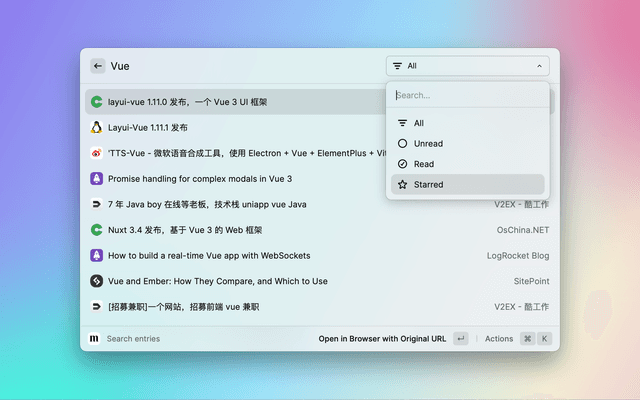Click the Linux penguin icon for Layui-Vue 1.11.1
The height and width of the screenshot is (400, 640).
coord(97,128)
